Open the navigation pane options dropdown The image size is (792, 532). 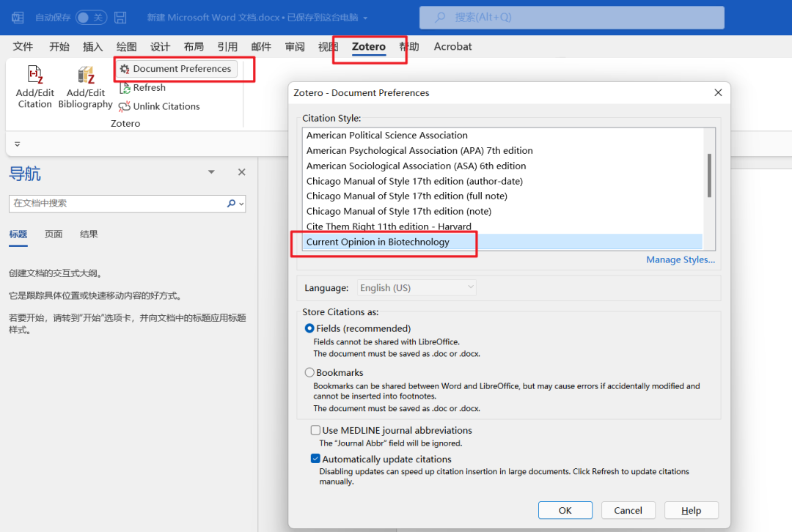[x=212, y=172]
